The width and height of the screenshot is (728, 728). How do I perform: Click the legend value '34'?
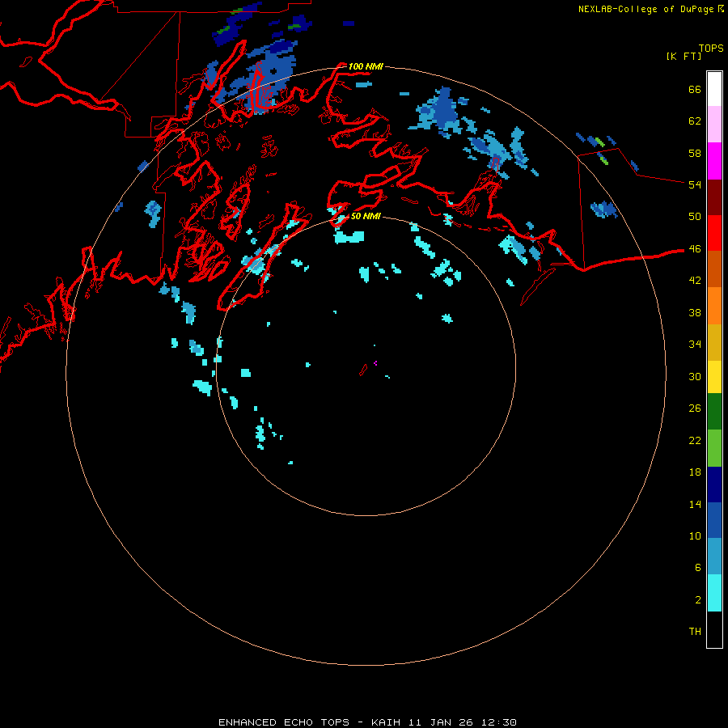[695, 345]
